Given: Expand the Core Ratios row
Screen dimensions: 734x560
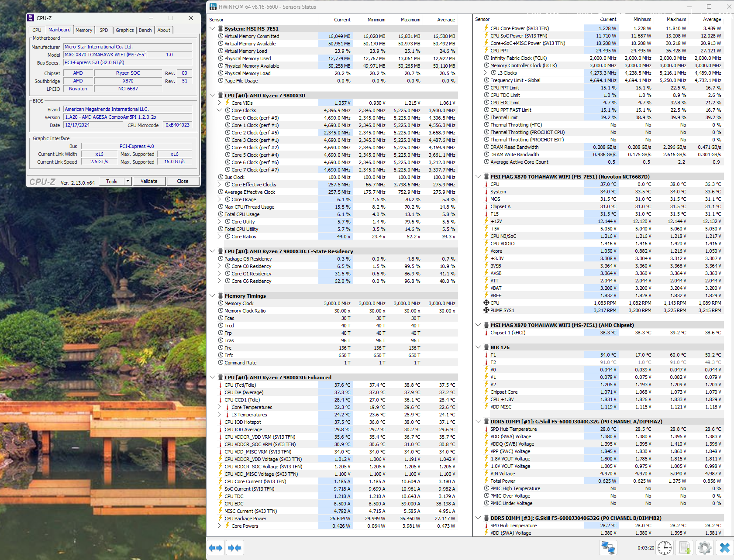Looking at the screenshot, I should (219, 237).
